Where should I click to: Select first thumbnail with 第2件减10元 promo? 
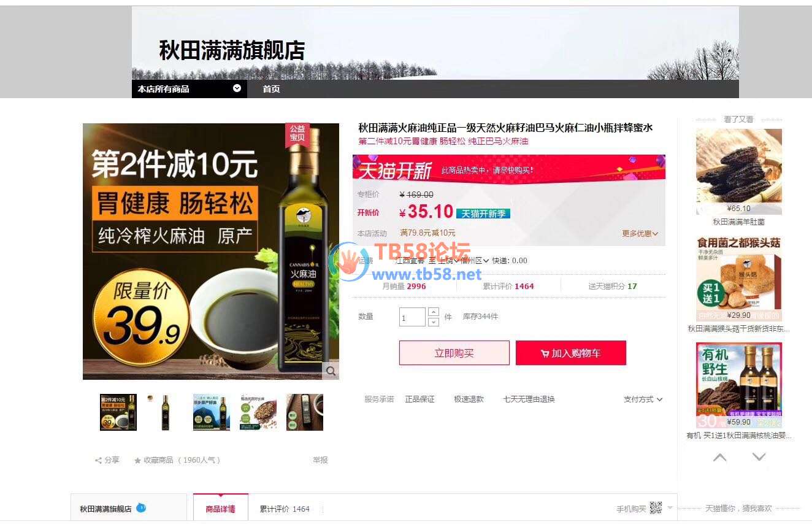coord(118,412)
